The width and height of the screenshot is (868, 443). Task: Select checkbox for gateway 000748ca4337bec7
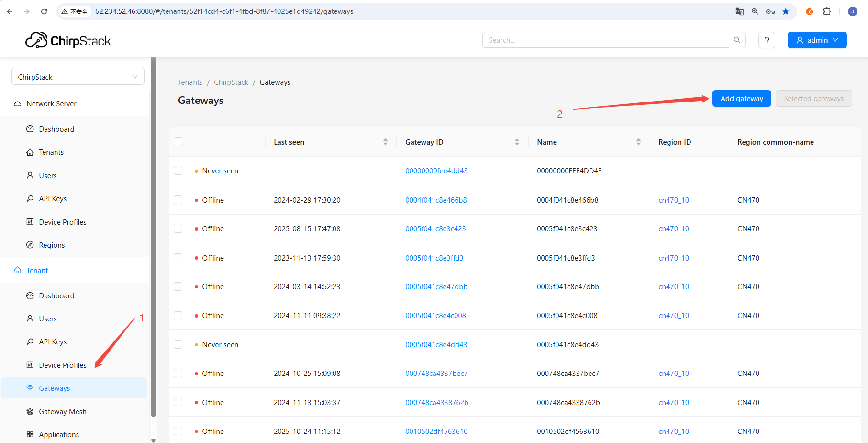coord(178,373)
